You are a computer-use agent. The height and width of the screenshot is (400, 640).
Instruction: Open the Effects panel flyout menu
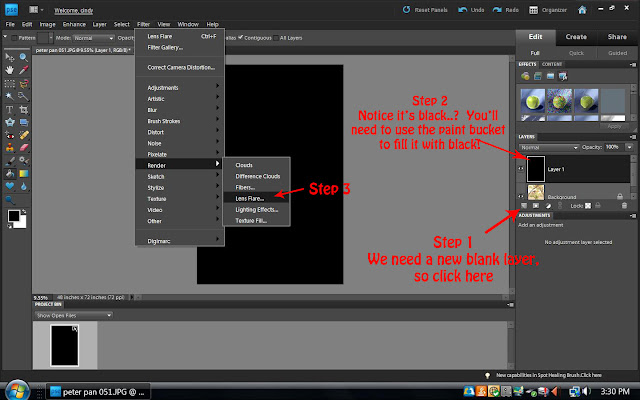633,64
